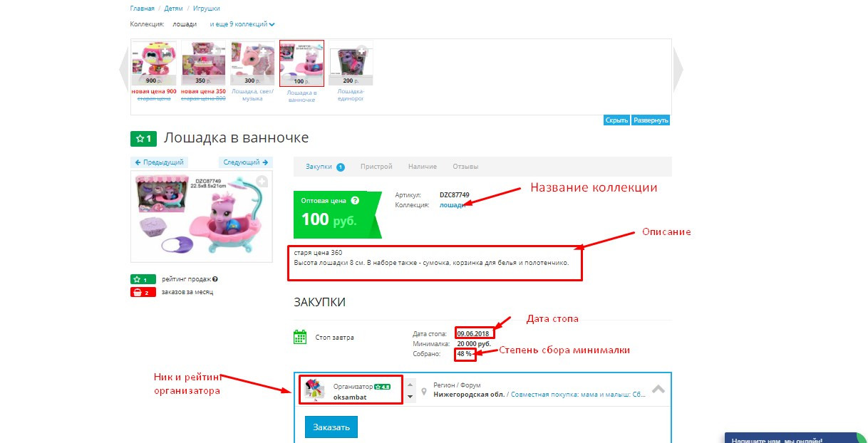Image resolution: width=868 pixels, height=443 pixels.
Task: Click the down arrow of organizer selector
Action: (x=410, y=397)
